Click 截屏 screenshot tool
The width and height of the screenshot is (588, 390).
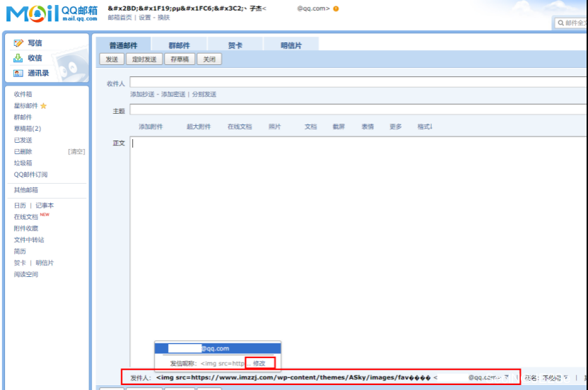coord(339,126)
